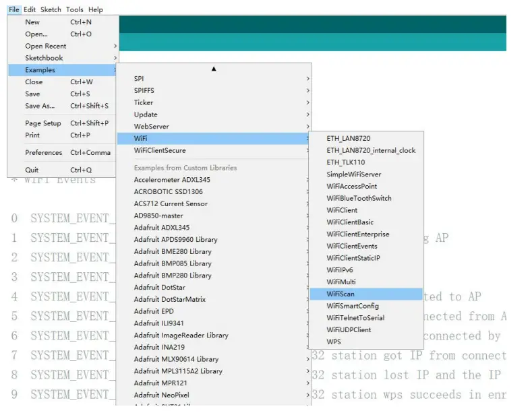Select Quit from the File menu

(x=32, y=170)
